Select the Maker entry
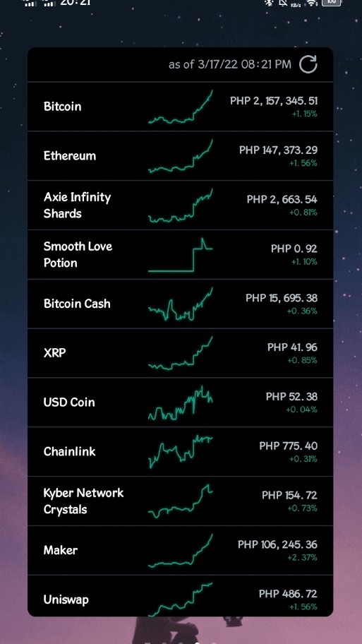 coord(181,550)
